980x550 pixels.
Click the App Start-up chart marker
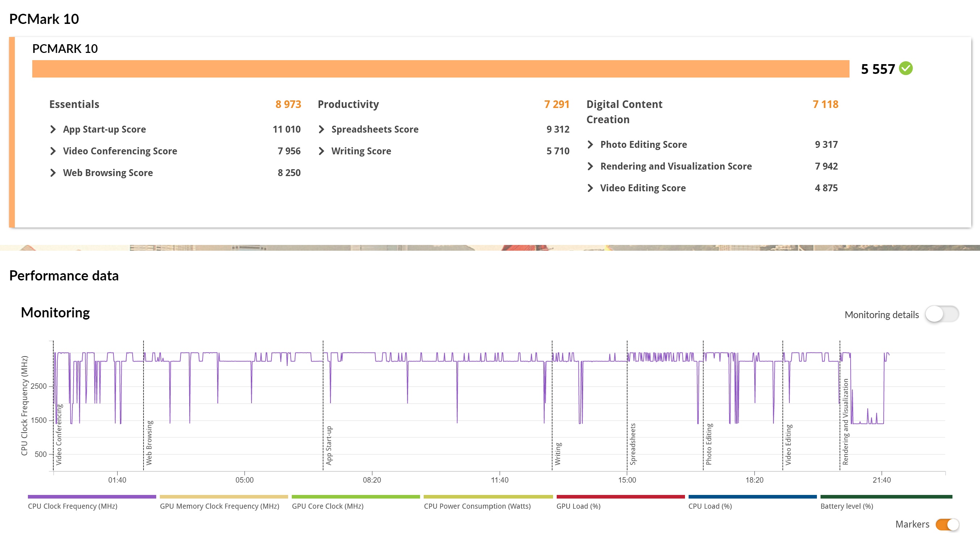pos(329,445)
